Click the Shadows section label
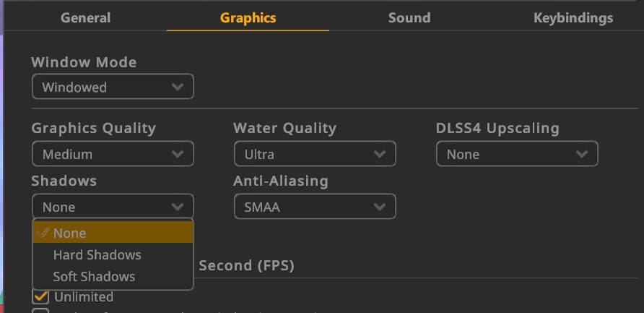The width and height of the screenshot is (644, 313). pos(64,181)
